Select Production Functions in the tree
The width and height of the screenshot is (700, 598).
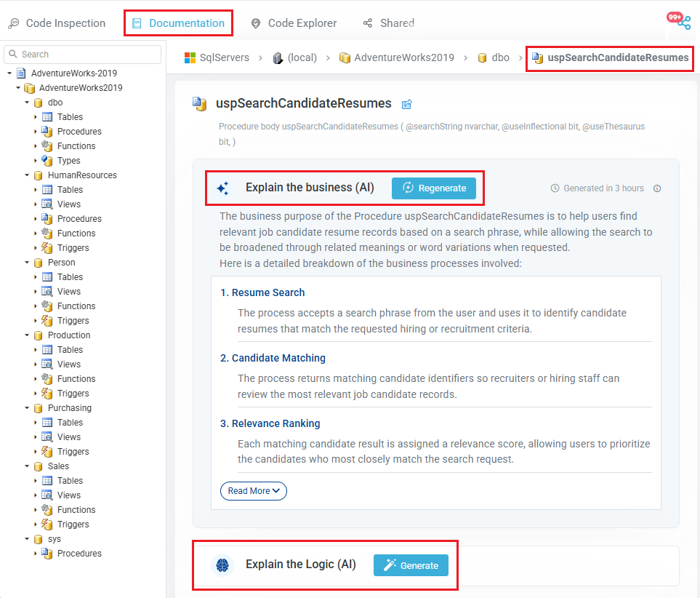coord(76,378)
